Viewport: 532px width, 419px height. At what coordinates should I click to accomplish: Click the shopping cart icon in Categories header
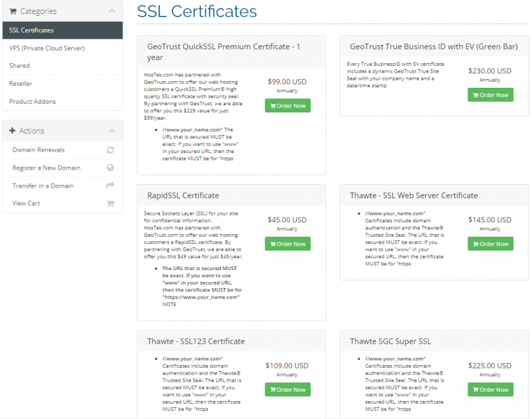pyautogui.click(x=13, y=11)
